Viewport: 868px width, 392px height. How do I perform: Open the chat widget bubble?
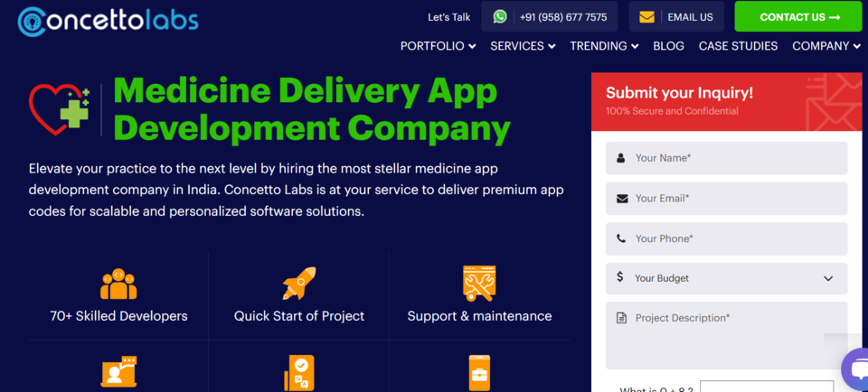tap(856, 369)
